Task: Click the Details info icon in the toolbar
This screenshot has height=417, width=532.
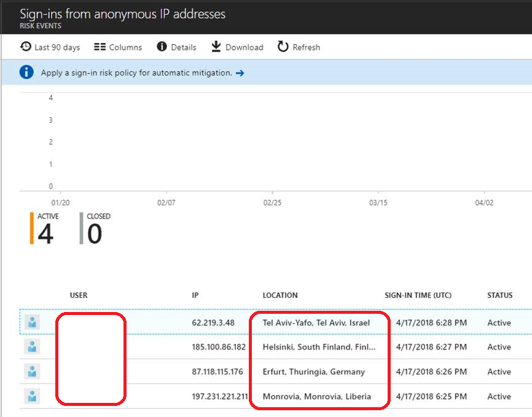Action: pyautogui.click(x=160, y=47)
